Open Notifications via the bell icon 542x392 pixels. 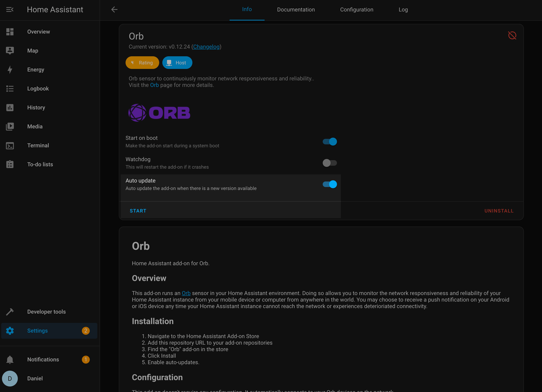10,359
